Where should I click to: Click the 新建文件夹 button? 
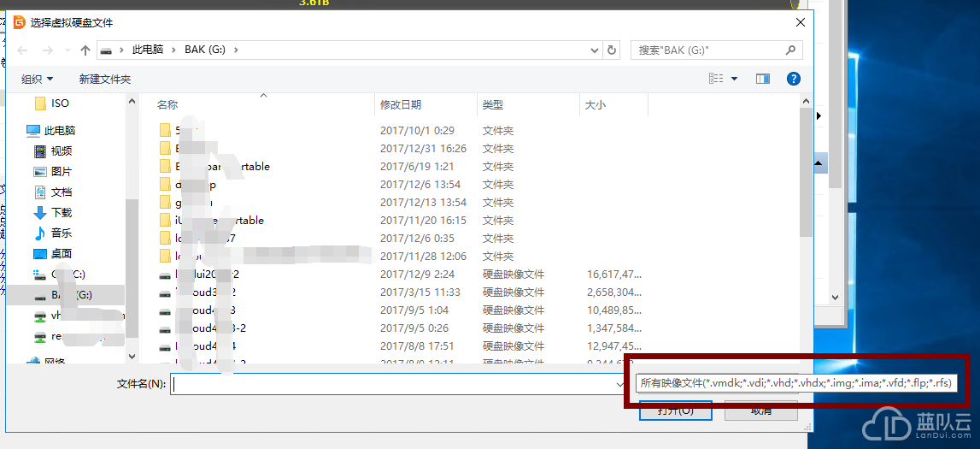(x=105, y=79)
